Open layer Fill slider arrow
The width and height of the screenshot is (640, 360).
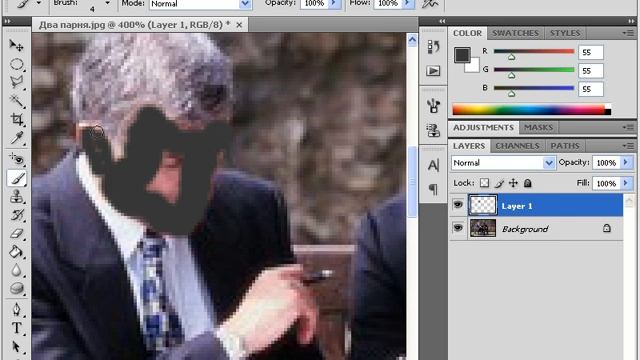pos(626,183)
